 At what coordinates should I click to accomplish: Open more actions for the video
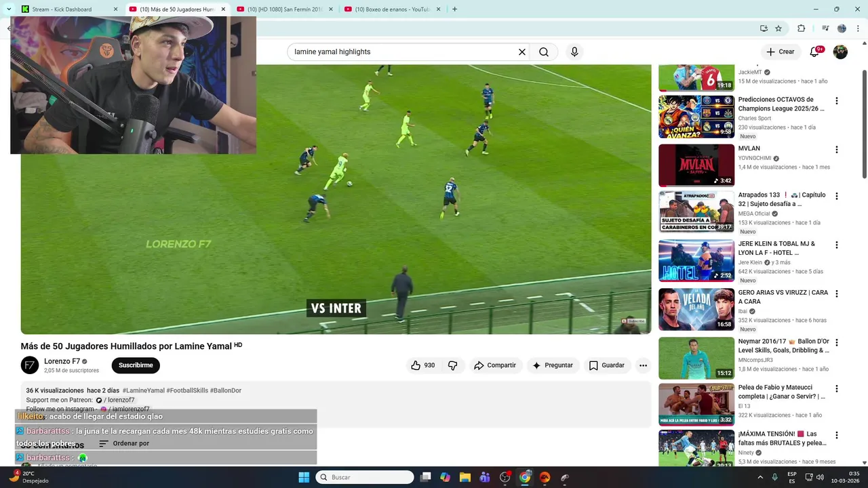643,365
